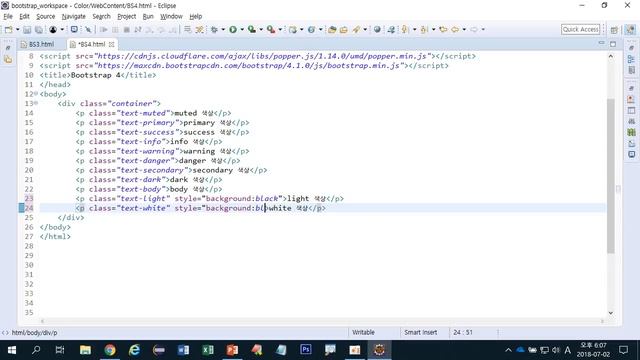Click the Open Perspective icon
This screenshot has height=360, width=640.
(614, 29)
